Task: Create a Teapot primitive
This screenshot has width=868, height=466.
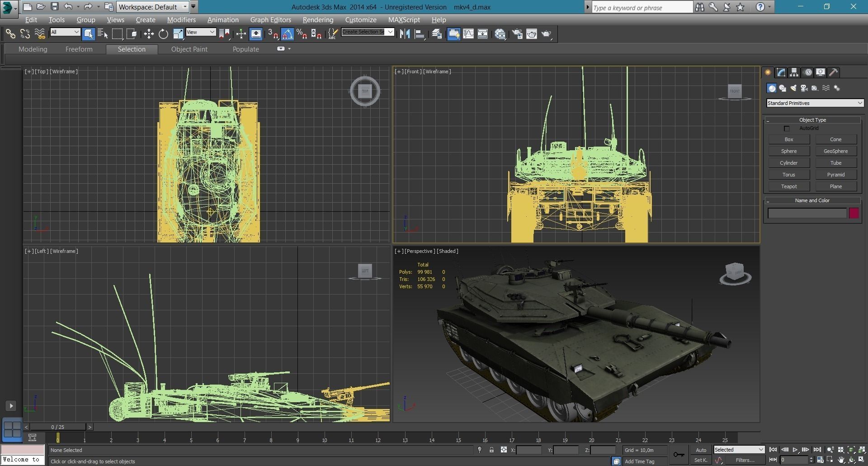Action: [x=789, y=186]
